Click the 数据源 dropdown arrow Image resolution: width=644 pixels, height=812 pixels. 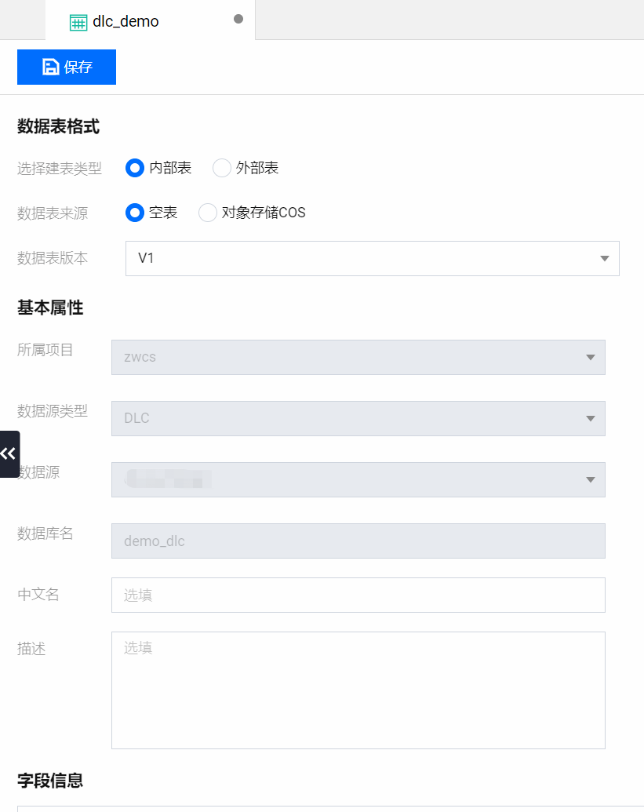tap(590, 479)
